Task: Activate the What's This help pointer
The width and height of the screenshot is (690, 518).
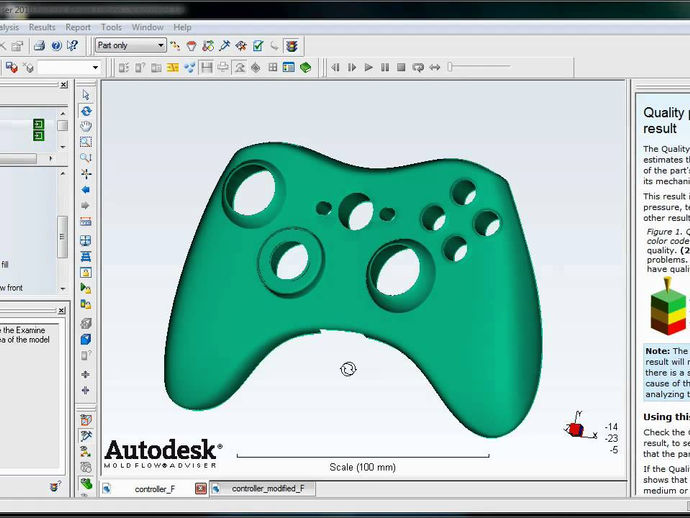Action: point(72,45)
